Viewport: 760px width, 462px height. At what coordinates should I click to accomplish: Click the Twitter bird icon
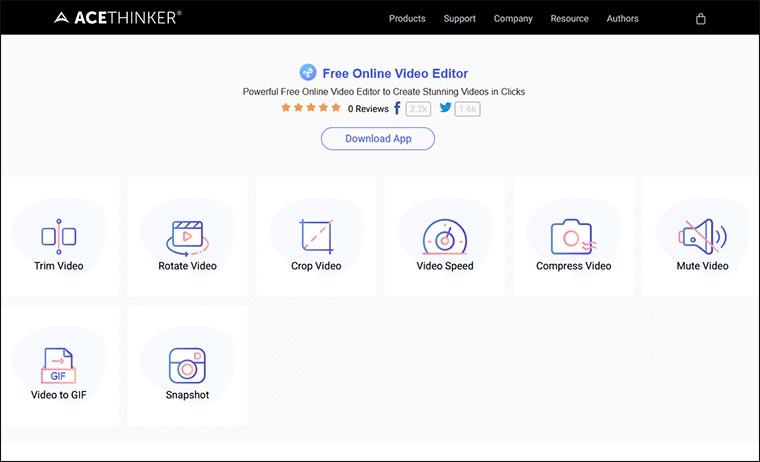(445, 108)
